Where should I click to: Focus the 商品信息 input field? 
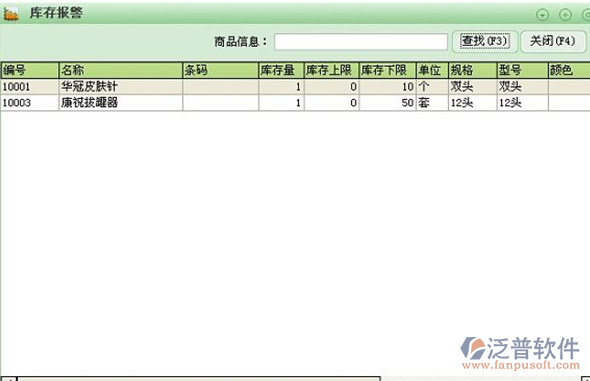point(360,42)
